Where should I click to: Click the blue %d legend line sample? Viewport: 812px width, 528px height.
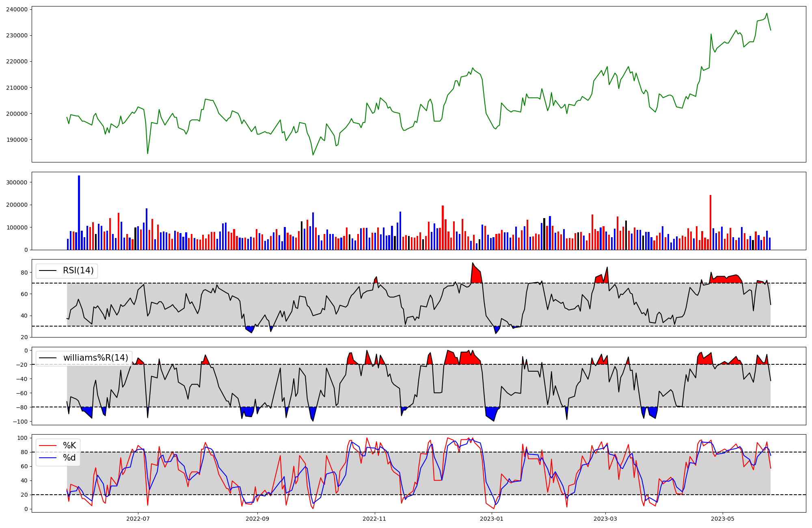tap(47, 458)
